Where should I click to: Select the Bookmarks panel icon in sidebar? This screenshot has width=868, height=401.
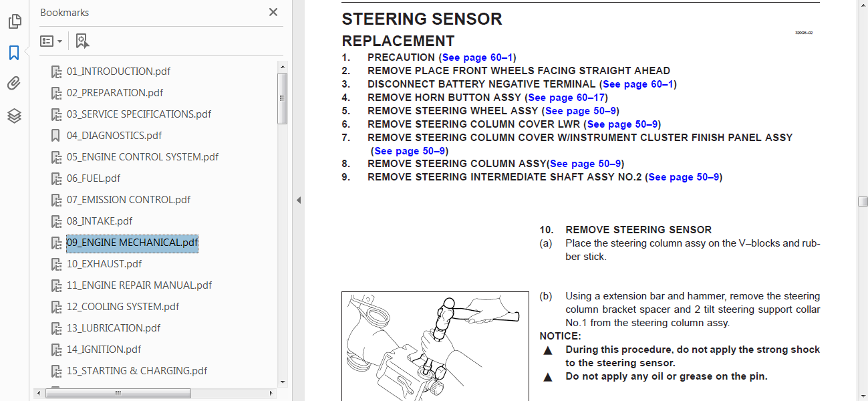coord(14,53)
